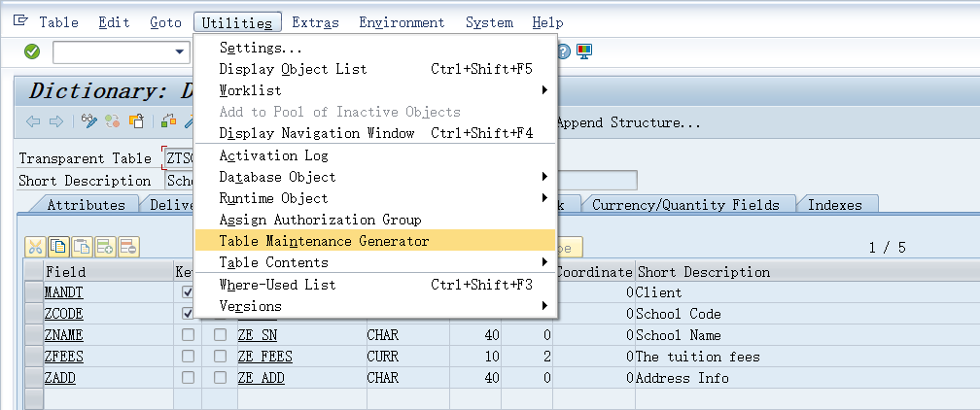Click the blue Help question mark icon
The height and width of the screenshot is (410, 980).
coord(563,51)
